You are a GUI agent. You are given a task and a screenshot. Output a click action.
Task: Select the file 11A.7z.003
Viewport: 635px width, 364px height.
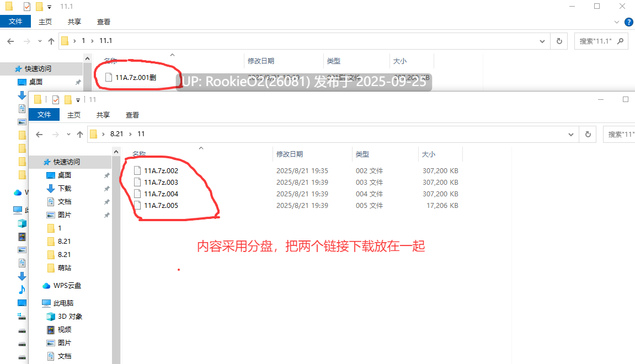click(x=161, y=182)
